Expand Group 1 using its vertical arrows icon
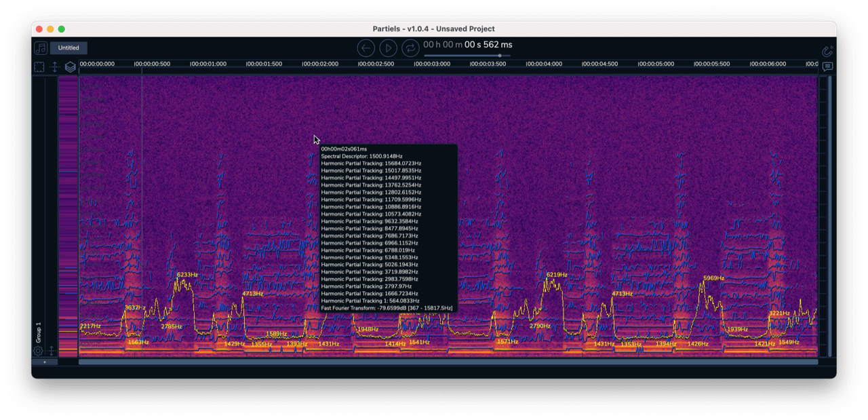Screen dimensions: 868x420 click(51, 351)
